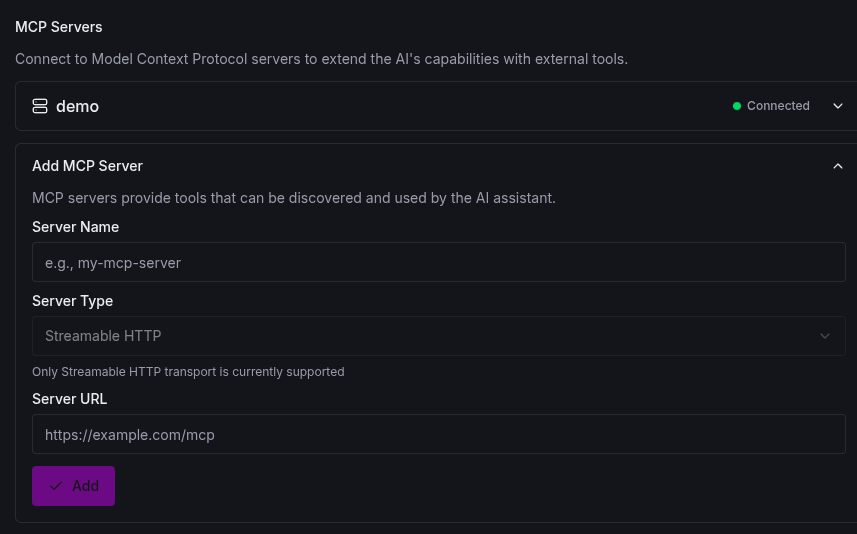The width and height of the screenshot is (857, 534).
Task: Click the server icon beside demo
Action: [40, 106]
